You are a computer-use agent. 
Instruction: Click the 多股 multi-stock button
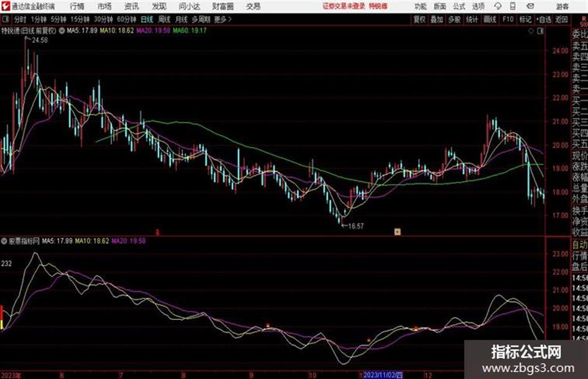click(454, 19)
